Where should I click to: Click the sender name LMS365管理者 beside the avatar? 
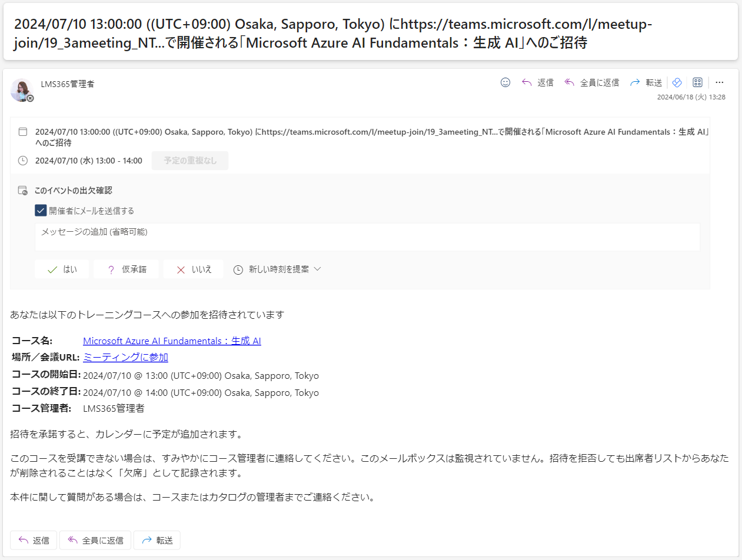pos(67,84)
